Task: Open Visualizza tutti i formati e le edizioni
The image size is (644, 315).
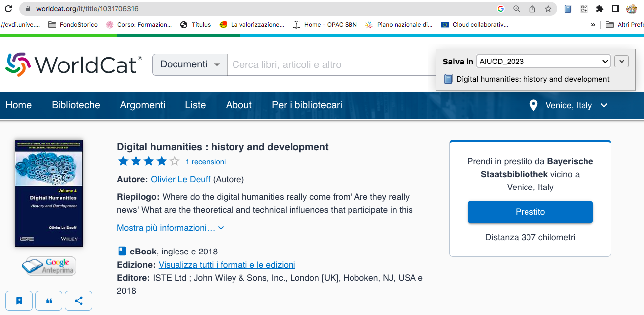Action: 227,265
